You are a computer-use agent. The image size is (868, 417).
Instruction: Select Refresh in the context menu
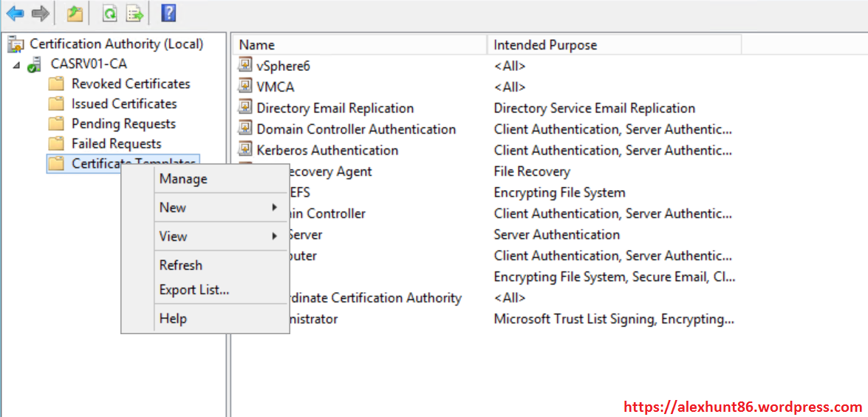[x=180, y=265]
